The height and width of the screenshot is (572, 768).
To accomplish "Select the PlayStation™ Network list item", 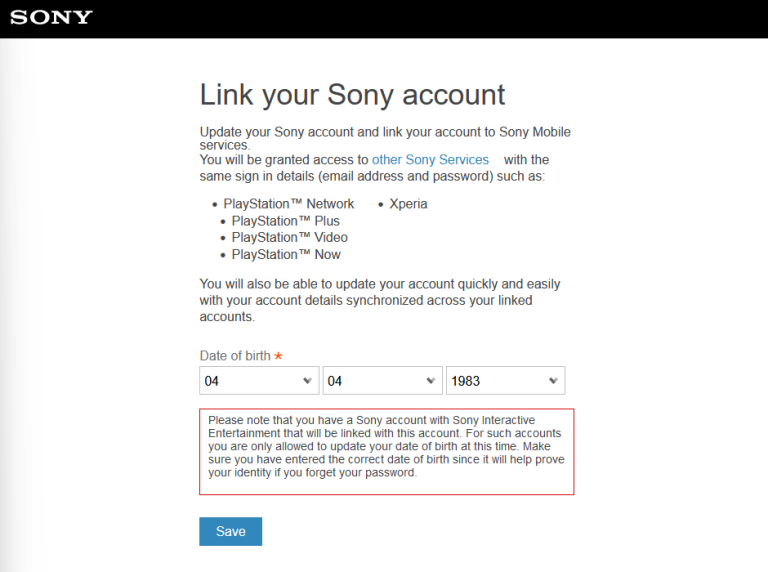I will click(x=288, y=204).
